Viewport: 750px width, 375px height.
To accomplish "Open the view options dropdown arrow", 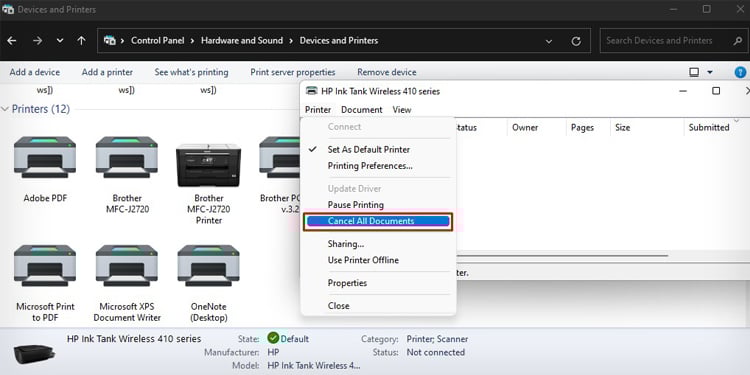I will click(710, 72).
